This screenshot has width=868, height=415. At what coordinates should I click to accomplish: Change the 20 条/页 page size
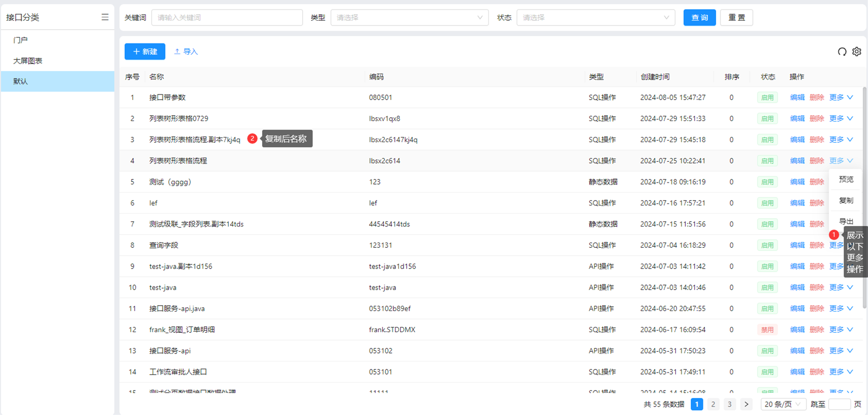pyautogui.click(x=783, y=404)
